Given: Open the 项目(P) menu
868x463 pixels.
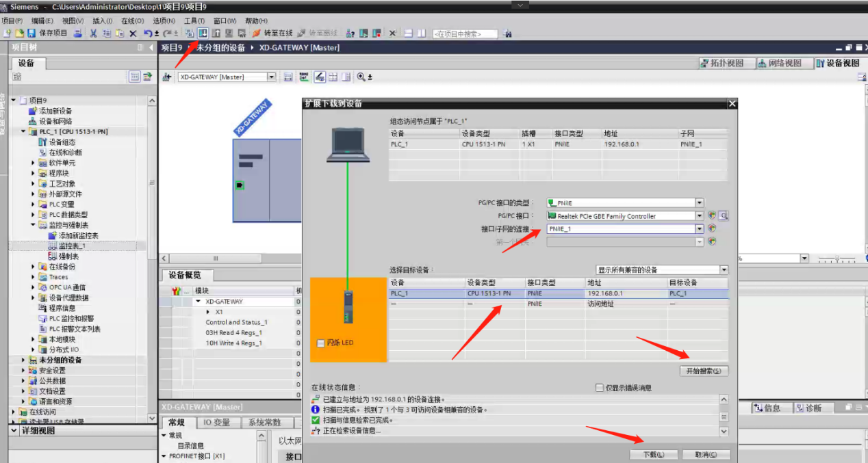Looking at the screenshot, I should [x=12, y=21].
